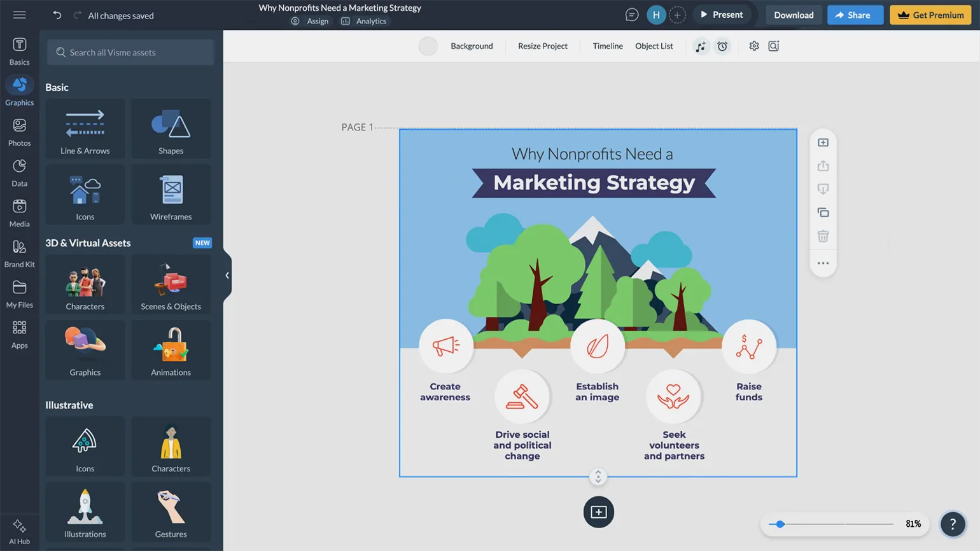The height and width of the screenshot is (551, 980).
Task: Expand page options three-dot menu
Action: click(x=823, y=263)
